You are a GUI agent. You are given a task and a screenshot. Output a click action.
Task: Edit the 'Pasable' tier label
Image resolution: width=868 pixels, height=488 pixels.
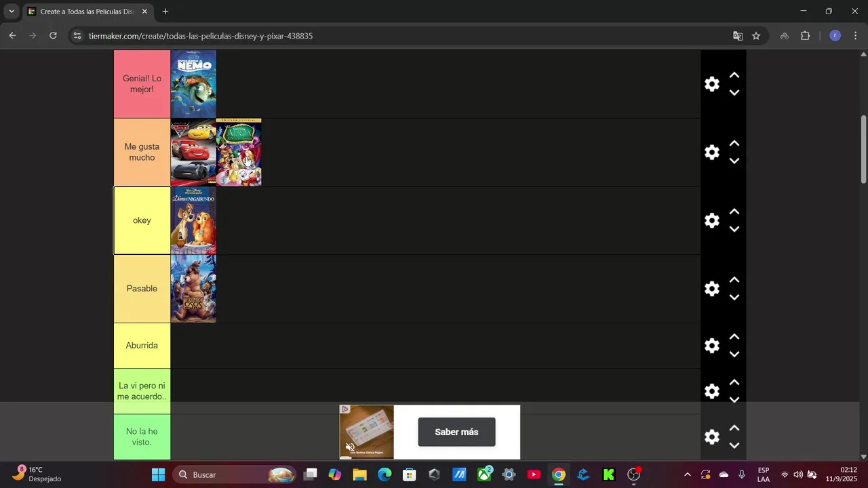(142, 289)
